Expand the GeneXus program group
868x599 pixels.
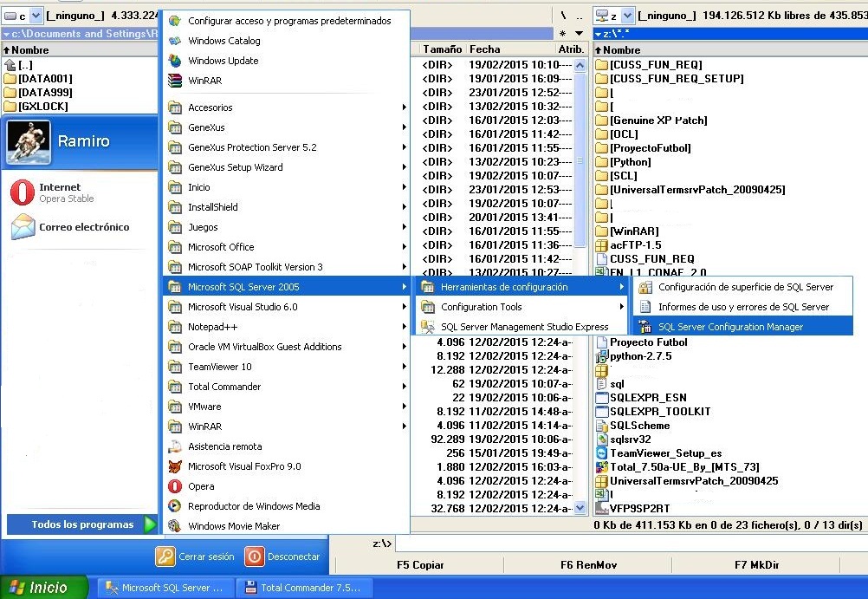286,127
